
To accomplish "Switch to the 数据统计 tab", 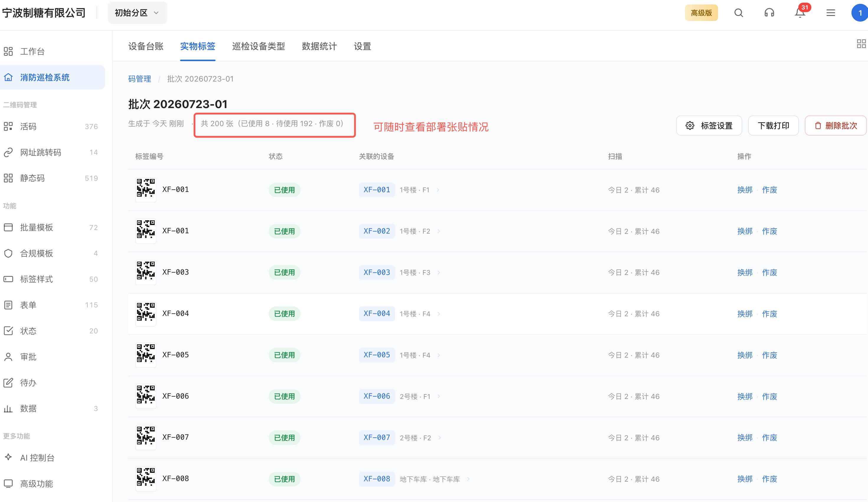I will pos(319,46).
